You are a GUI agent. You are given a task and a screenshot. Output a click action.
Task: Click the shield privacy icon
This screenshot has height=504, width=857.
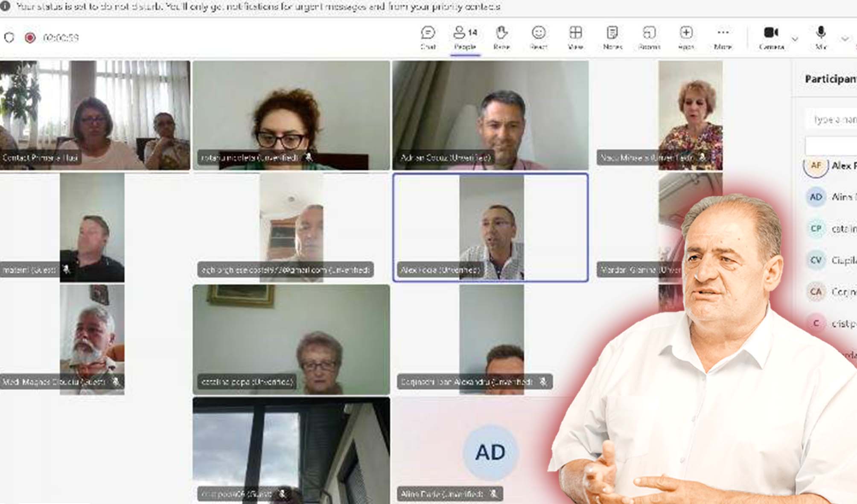9,38
